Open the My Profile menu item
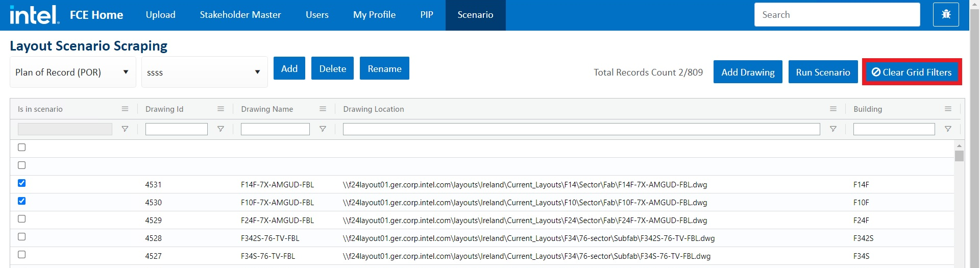The height and width of the screenshot is (268, 980). pos(374,15)
